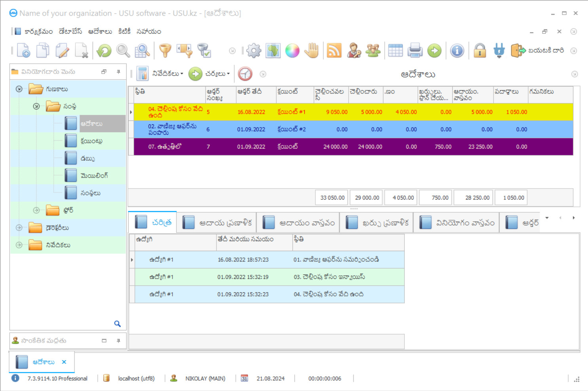
Task: Click the బయటకి దారి exit button
Action: pyautogui.click(x=538, y=51)
